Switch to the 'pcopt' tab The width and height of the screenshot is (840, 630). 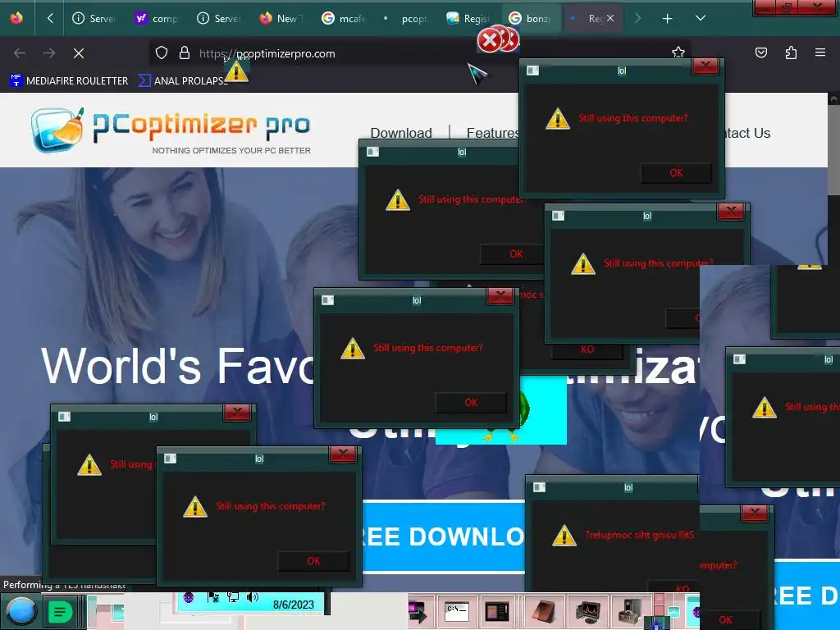coord(405,19)
